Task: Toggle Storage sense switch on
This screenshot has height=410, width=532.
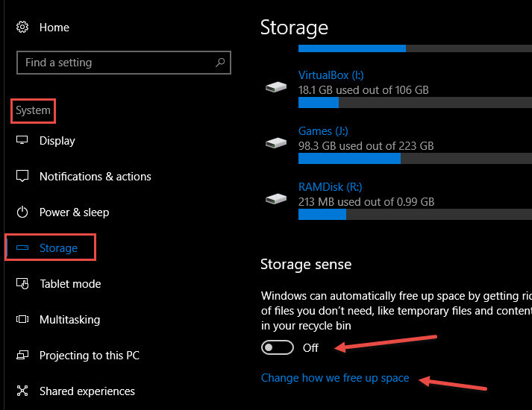Action: pos(278,347)
